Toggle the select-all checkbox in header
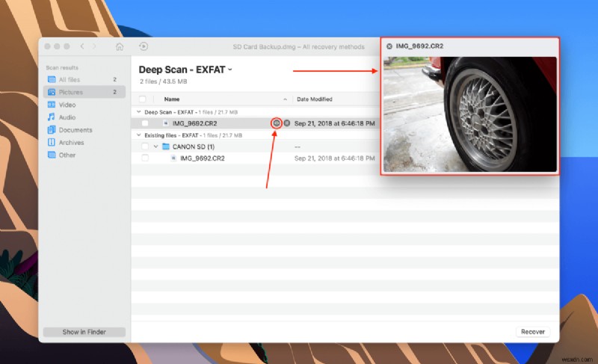 click(x=143, y=99)
